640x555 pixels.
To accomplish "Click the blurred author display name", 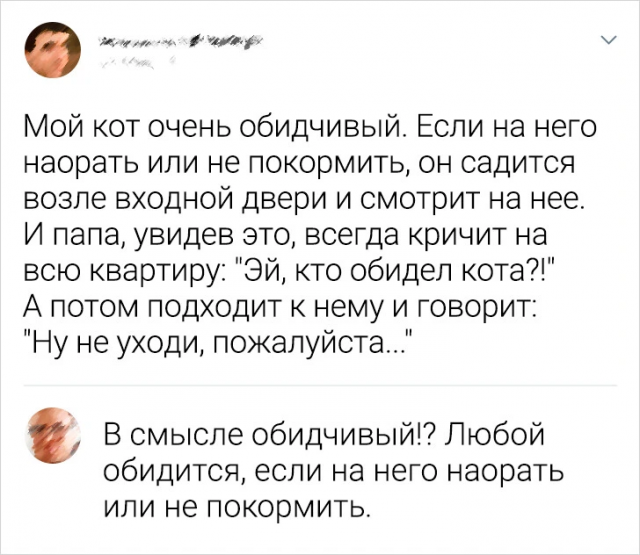I will click(x=181, y=42).
